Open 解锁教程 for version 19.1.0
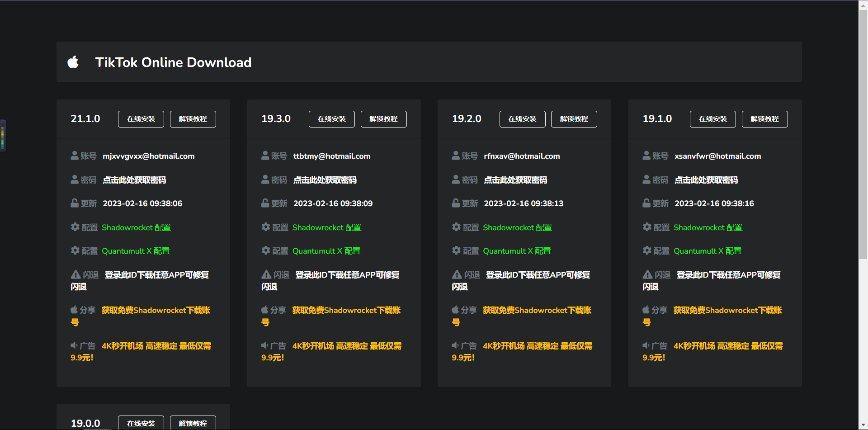Viewport: 868px width, 430px height. point(764,119)
